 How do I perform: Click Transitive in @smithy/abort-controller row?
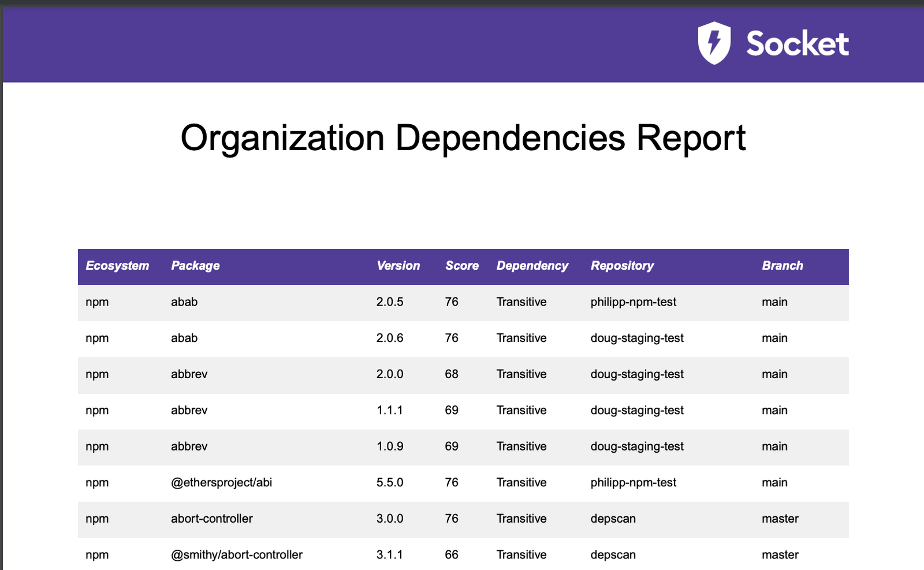pos(521,554)
